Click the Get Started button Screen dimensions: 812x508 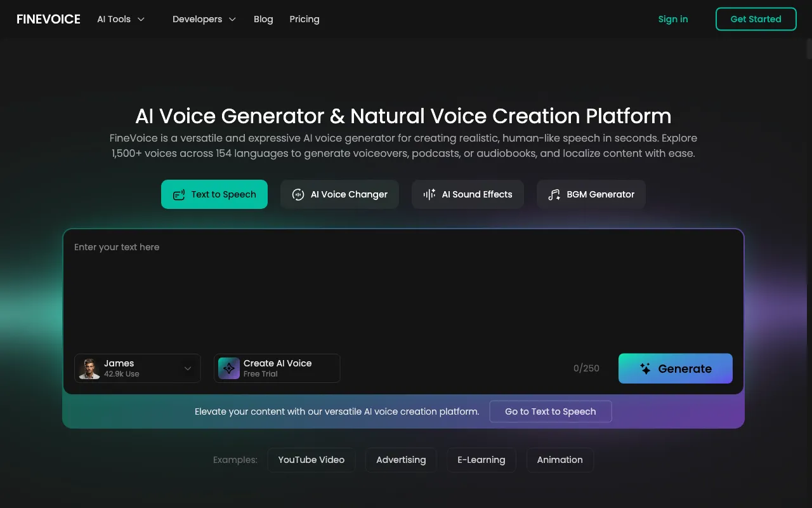pos(756,19)
